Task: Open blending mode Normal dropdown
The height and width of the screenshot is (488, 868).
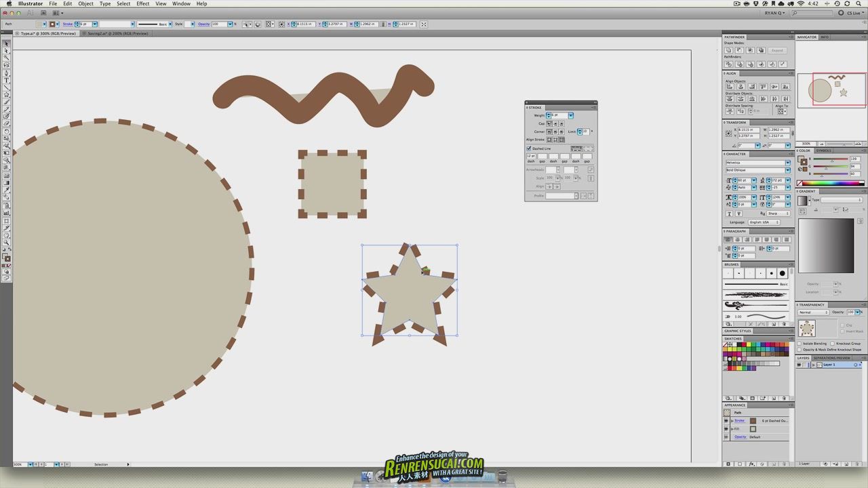Action: coord(814,312)
